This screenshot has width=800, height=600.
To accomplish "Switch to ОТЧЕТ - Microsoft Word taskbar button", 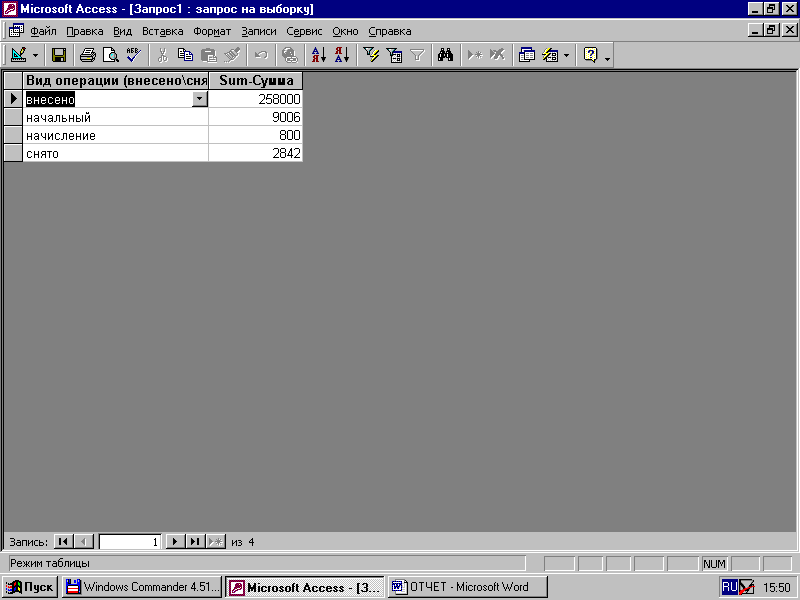I will click(x=467, y=587).
